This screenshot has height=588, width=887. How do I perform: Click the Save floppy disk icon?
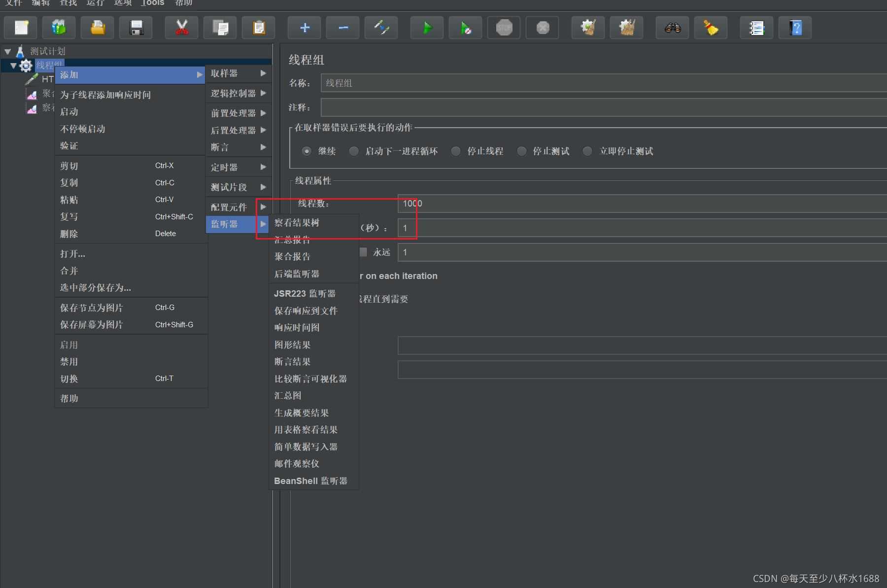click(136, 28)
